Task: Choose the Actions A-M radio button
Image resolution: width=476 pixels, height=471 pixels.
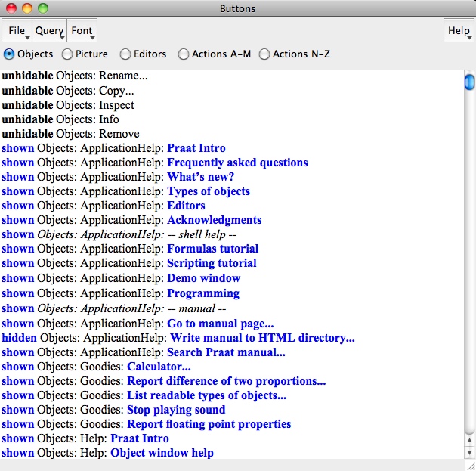Action: (184, 54)
